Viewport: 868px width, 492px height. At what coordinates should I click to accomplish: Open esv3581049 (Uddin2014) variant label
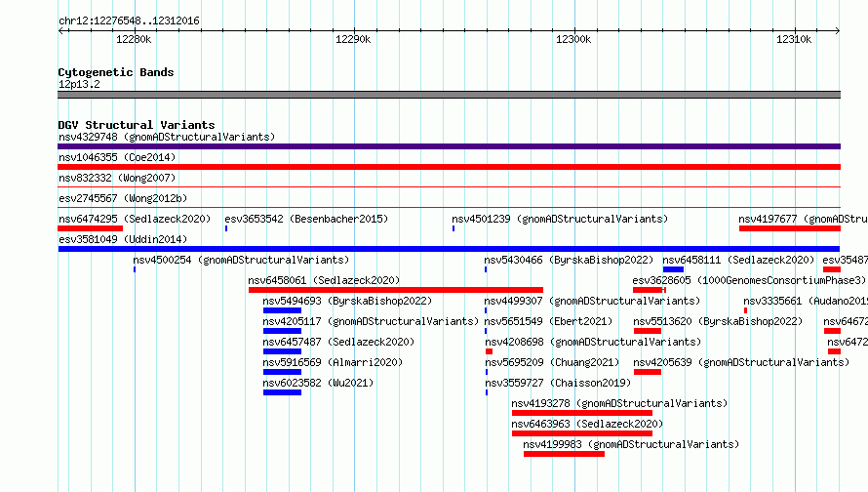tap(123, 239)
